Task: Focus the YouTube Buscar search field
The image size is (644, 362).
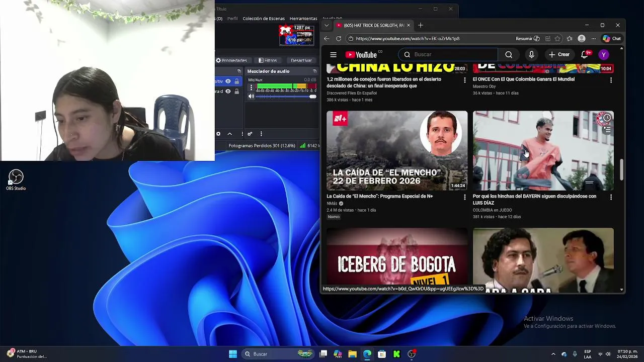Action: [448, 54]
